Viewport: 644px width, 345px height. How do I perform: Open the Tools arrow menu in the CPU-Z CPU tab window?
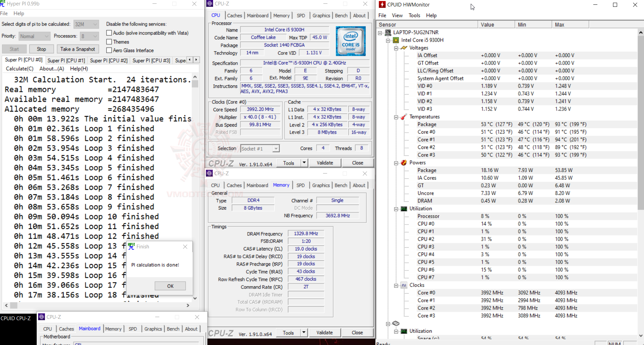click(304, 163)
